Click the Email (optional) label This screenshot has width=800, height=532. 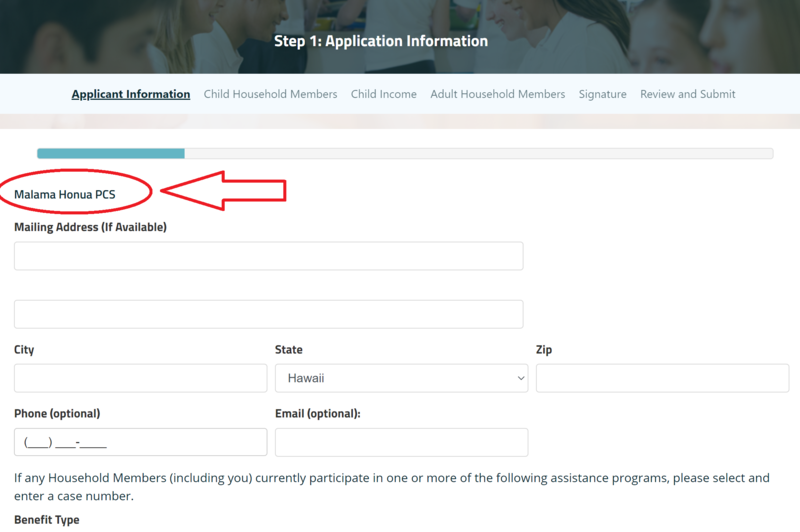coord(317,413)
